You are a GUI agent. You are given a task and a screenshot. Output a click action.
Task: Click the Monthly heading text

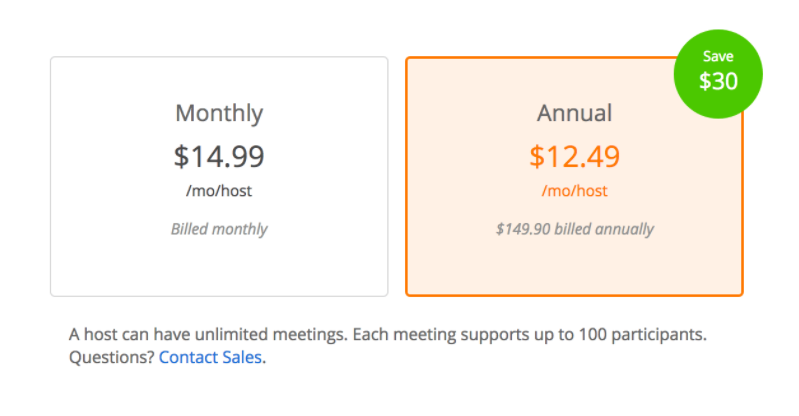pyautogui.click(x=219, y=113)
